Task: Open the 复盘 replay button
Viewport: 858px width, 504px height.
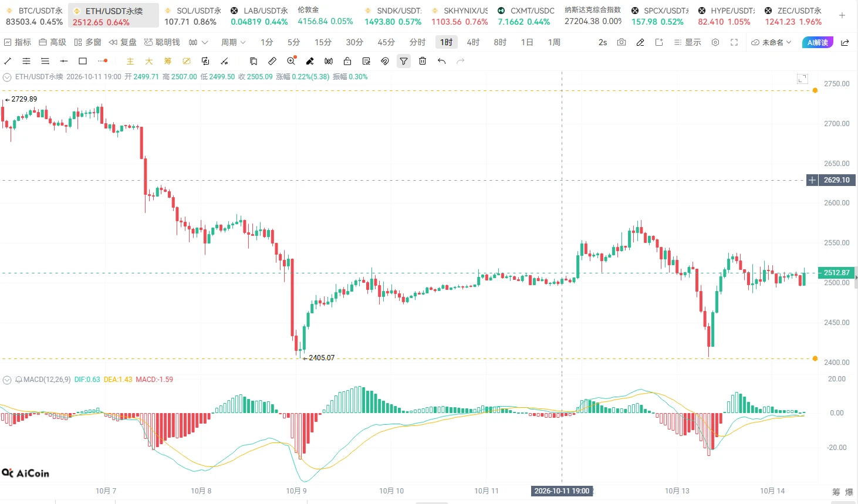Action: [123, 42]
